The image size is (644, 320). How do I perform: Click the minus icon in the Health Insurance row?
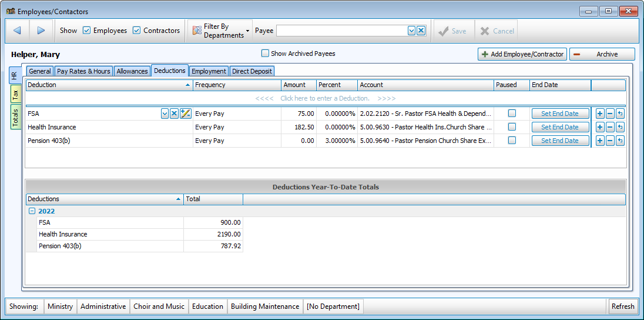(x=610, y=127)
